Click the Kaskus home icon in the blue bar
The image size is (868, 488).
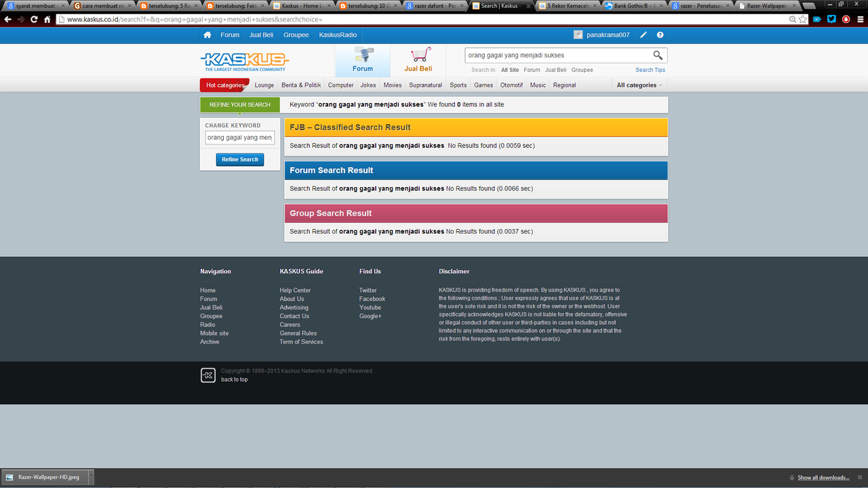[x=208, y=35]
